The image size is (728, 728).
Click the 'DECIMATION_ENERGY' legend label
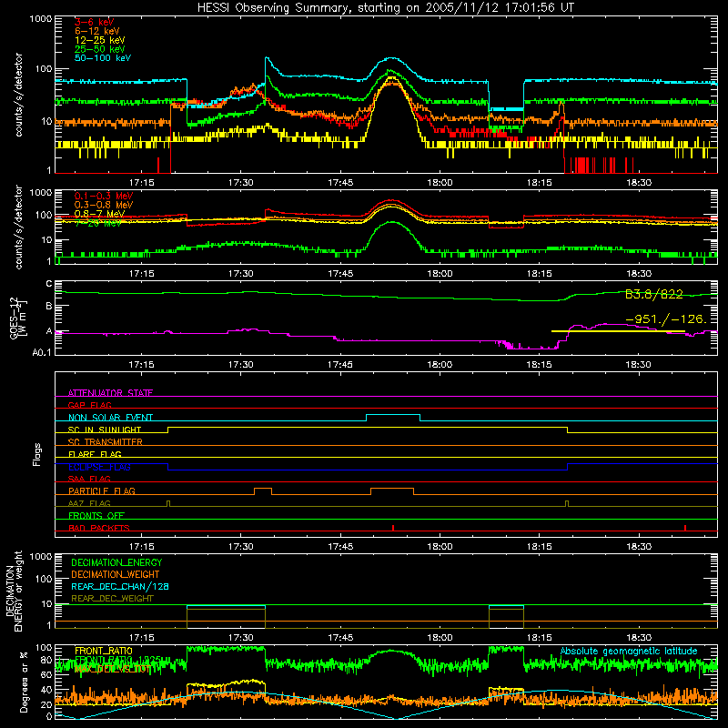[116, 562]
